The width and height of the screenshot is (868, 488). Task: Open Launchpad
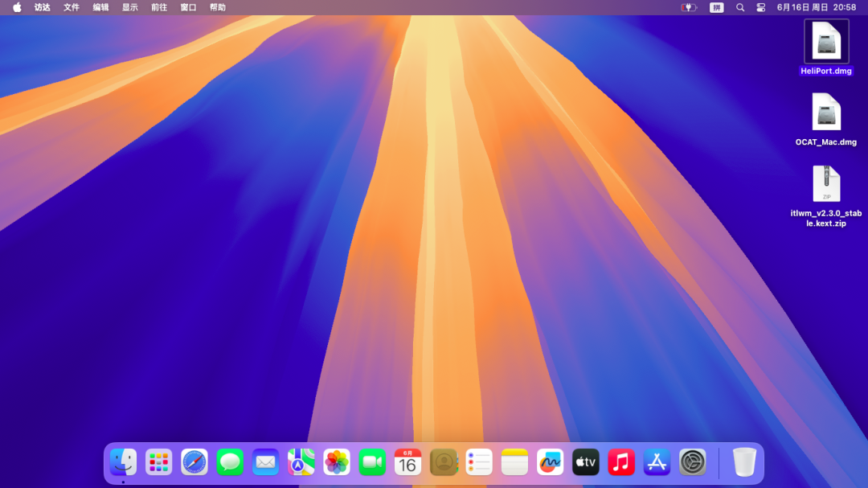158,462
